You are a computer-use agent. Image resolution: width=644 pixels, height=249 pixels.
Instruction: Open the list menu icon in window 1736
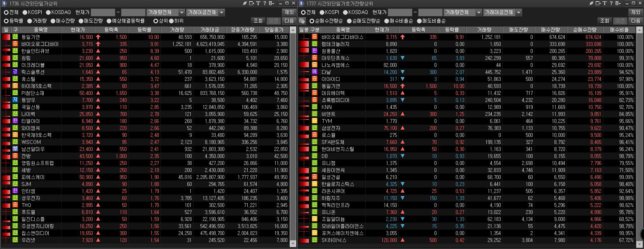click(x=271, y=3)
